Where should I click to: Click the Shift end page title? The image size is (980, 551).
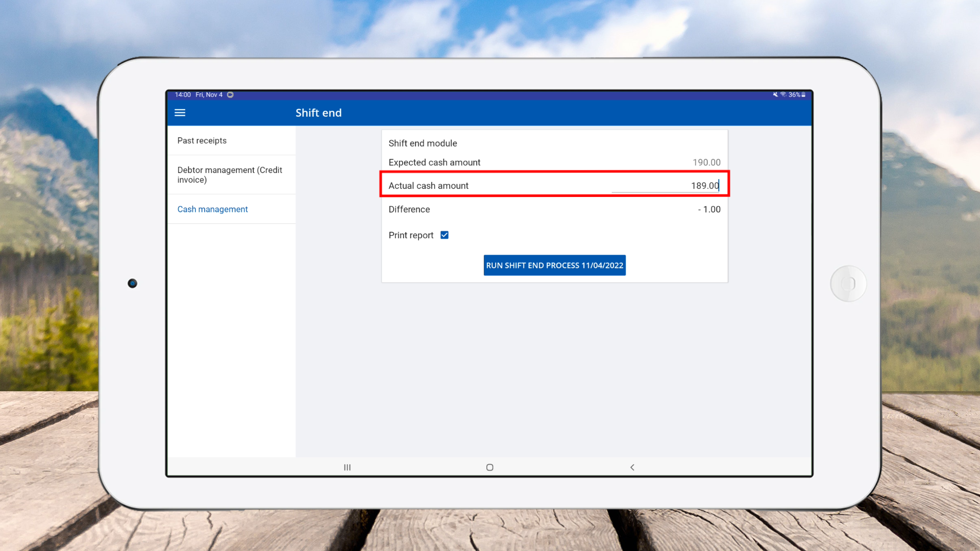[x=318, y=113]
